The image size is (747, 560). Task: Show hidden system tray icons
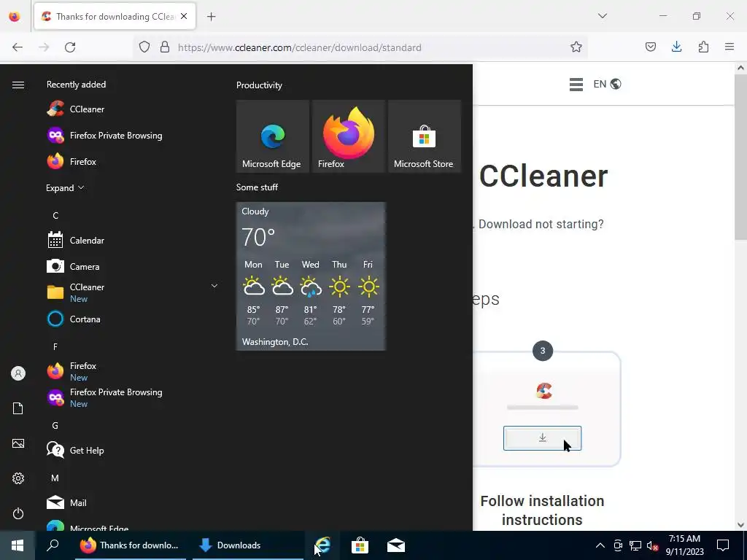pos(600,545)
